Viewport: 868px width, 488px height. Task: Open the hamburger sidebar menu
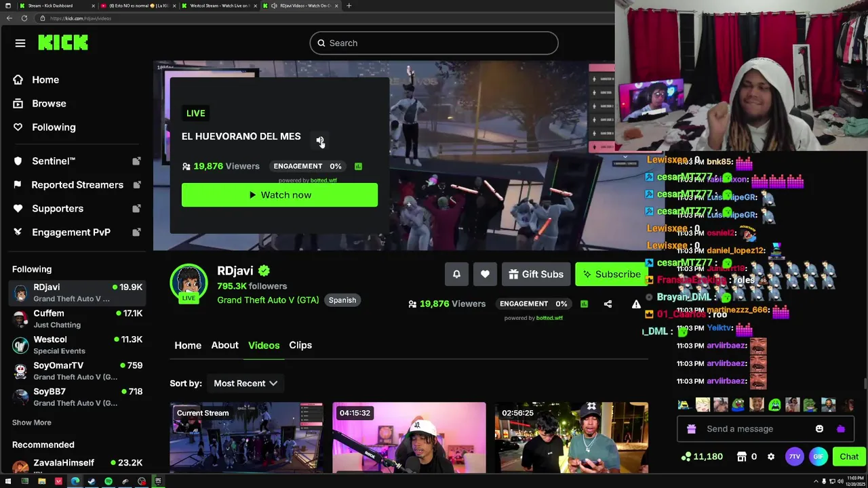tap(20, 43)
